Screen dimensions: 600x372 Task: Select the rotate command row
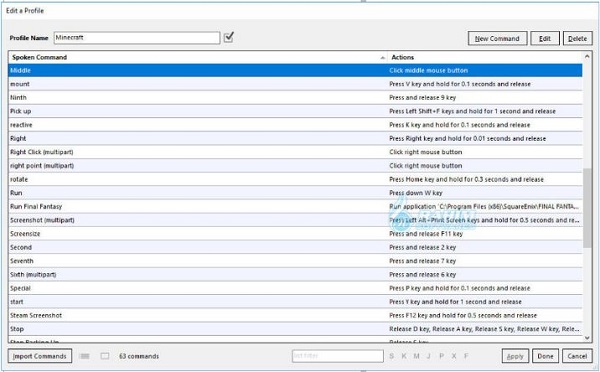point(295,179)
